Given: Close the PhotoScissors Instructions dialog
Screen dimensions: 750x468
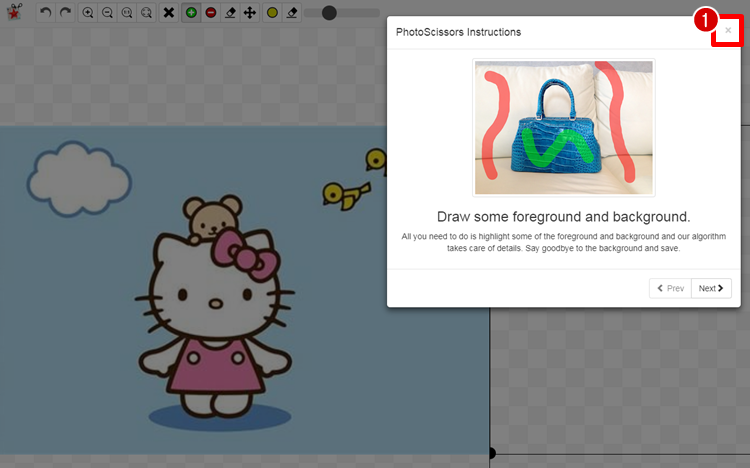Looking at the screenshot, I should pyautogui.click(x=728, y=31).
